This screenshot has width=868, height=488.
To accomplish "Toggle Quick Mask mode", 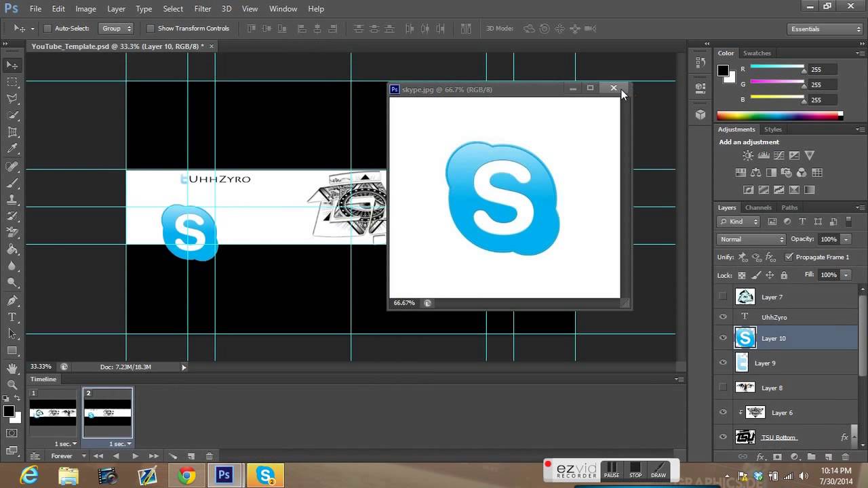I will click(x=12, y=432).
